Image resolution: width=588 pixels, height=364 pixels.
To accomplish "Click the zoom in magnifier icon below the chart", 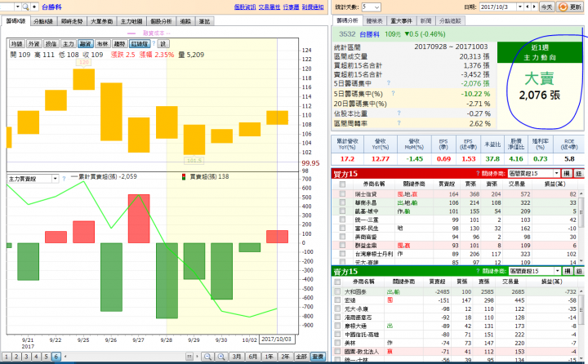I will (x=221, y=357).
